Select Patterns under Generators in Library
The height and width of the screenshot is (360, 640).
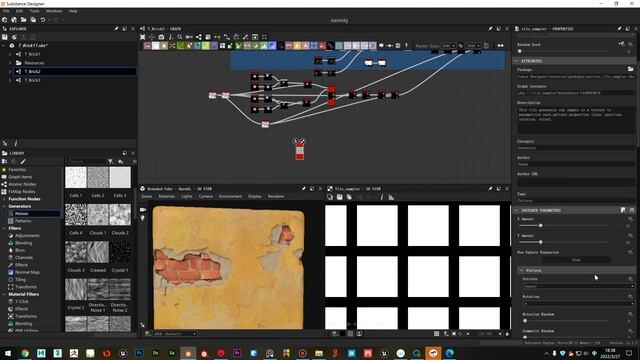(23, 221)
